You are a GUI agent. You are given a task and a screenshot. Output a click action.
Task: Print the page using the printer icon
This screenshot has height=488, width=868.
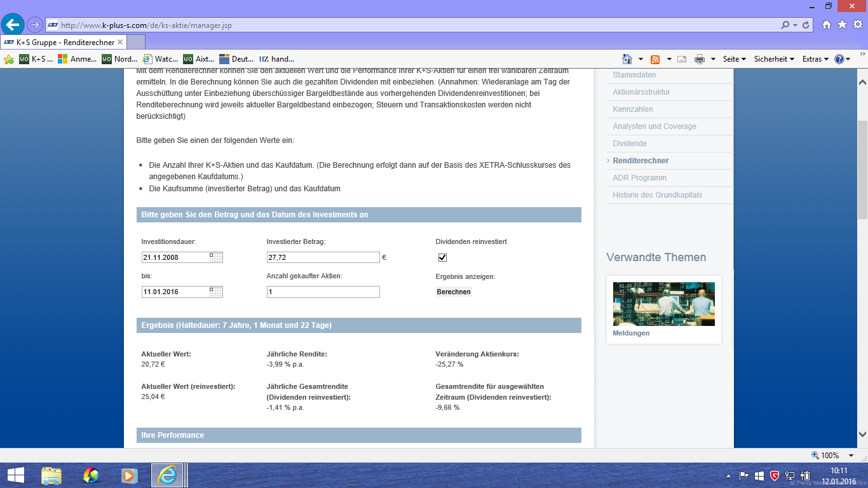coord(700,59)
